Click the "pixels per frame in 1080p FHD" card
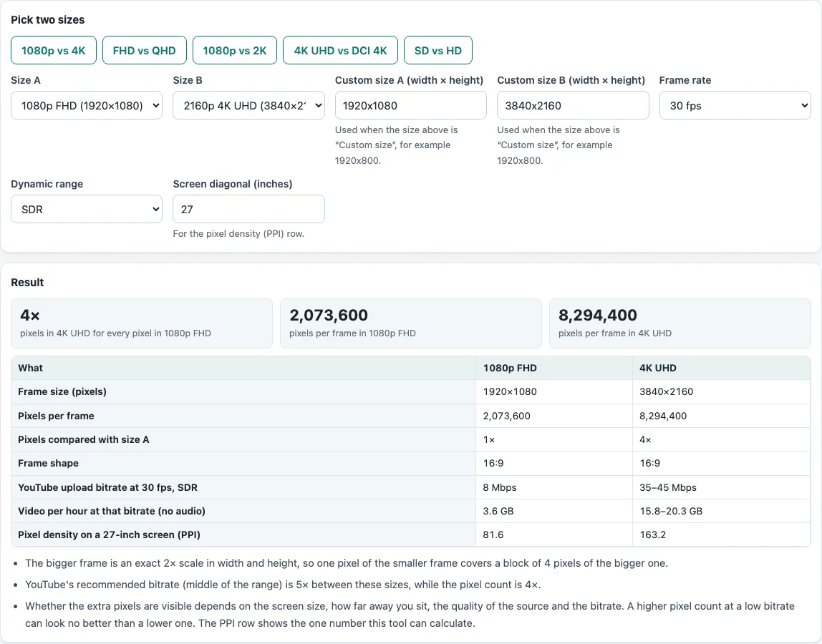The image size is (822, 644). [x=410, y=323]
